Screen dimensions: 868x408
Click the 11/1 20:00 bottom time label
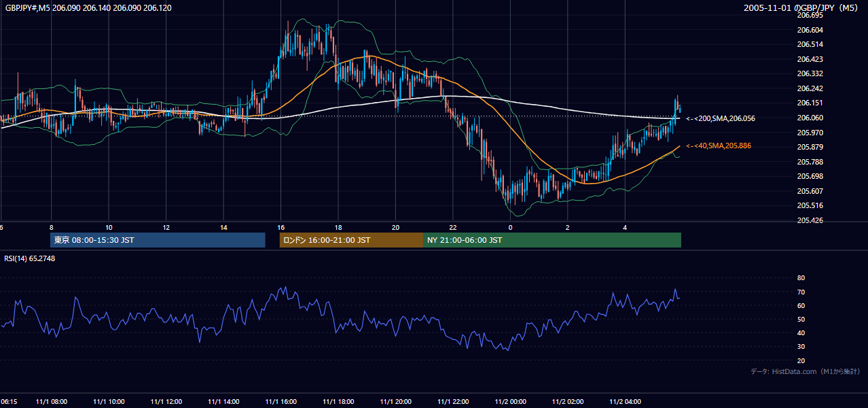point(396,402)
